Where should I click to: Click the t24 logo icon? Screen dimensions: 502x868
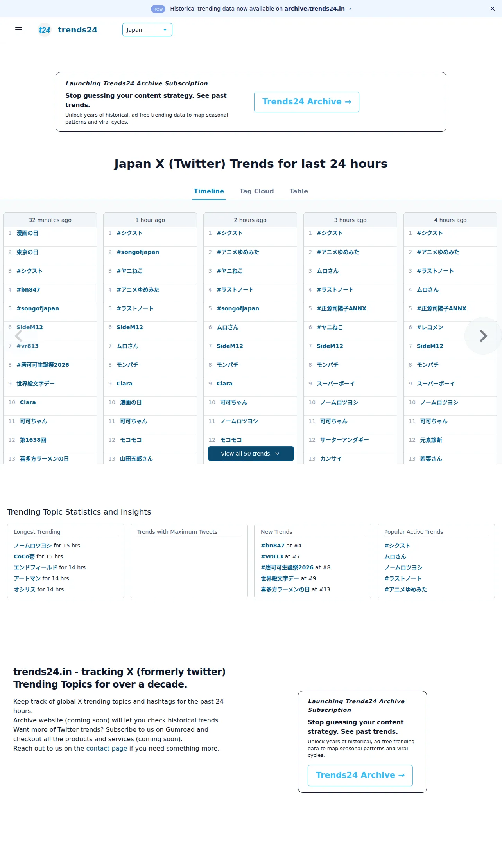[x=45, y=30]
